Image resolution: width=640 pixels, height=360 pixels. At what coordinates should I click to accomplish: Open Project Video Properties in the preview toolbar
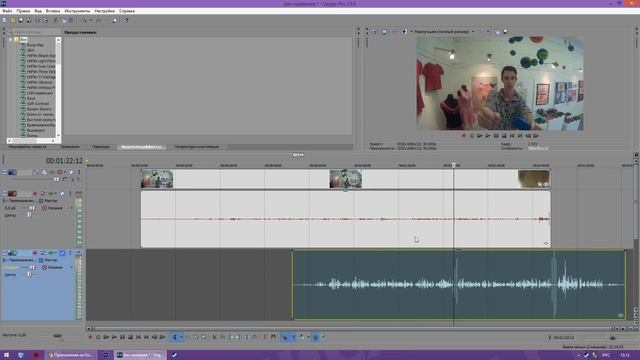pyautogui.click(x=374, y=31)
